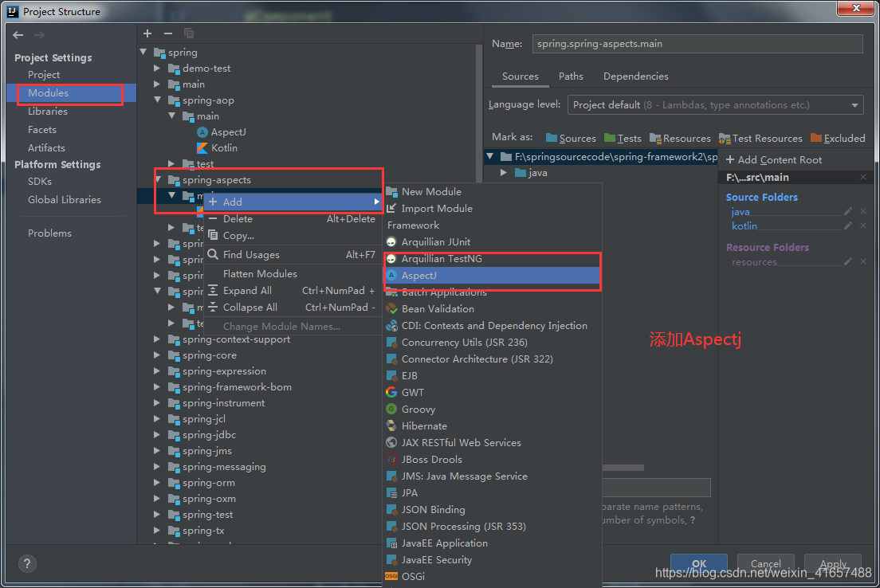880x588 pixels.
Task: Open the Language level dropdown
Action: (x=715, y=105)
